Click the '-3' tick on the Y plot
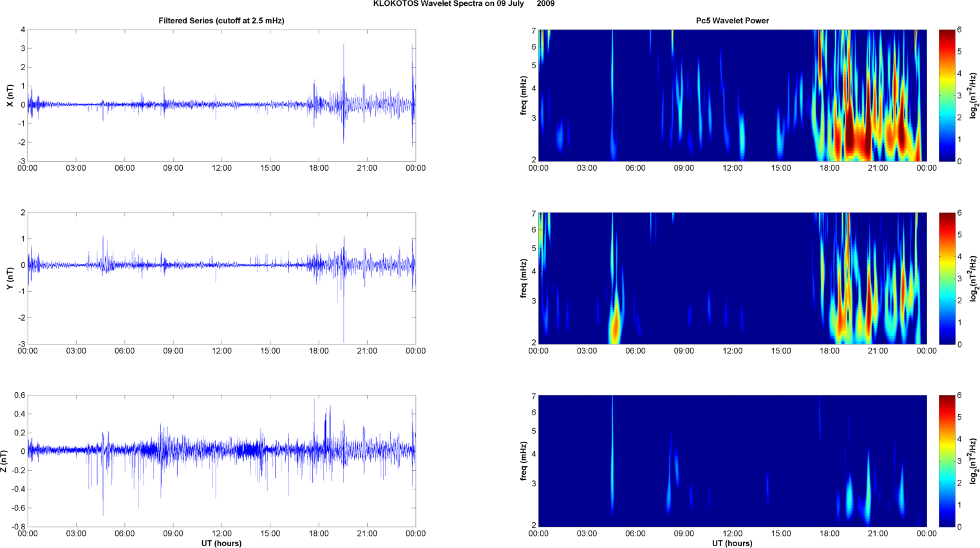Screen dimensions: 980x548 (21, 344)
